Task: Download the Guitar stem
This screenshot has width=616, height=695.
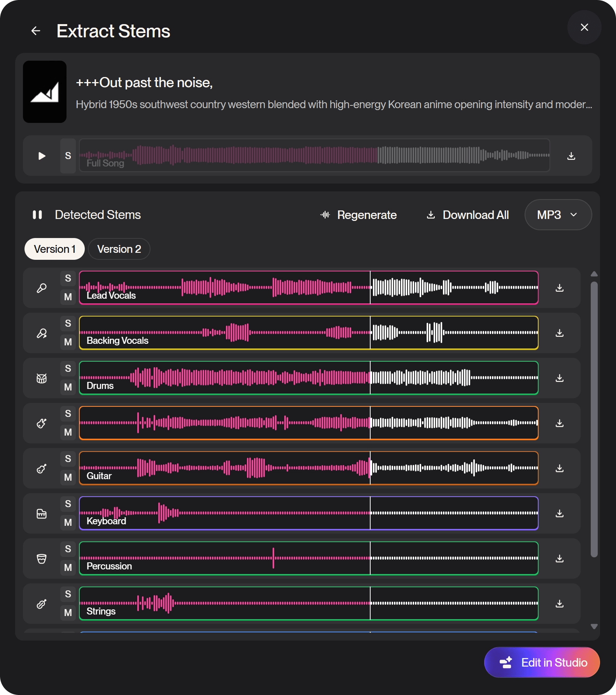Action: coord(559,468)
